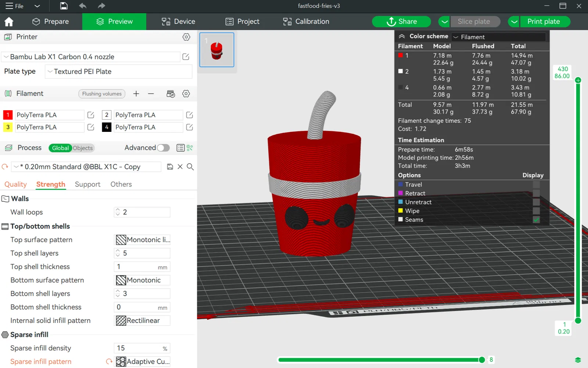Click search icon beside process preset
This screenshot has height=368, width=588.
coord(190,167)
